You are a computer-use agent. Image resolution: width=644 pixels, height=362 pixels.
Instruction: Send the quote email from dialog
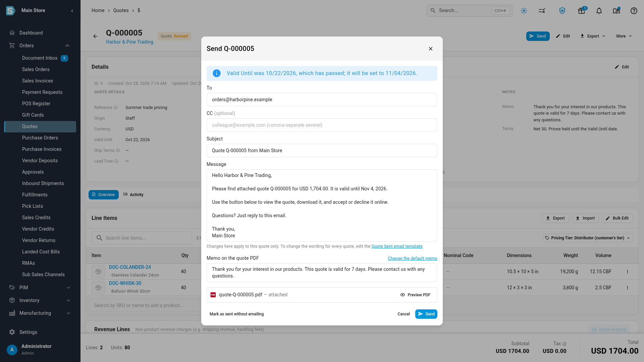pyautogui.click(x=426, y=314)
